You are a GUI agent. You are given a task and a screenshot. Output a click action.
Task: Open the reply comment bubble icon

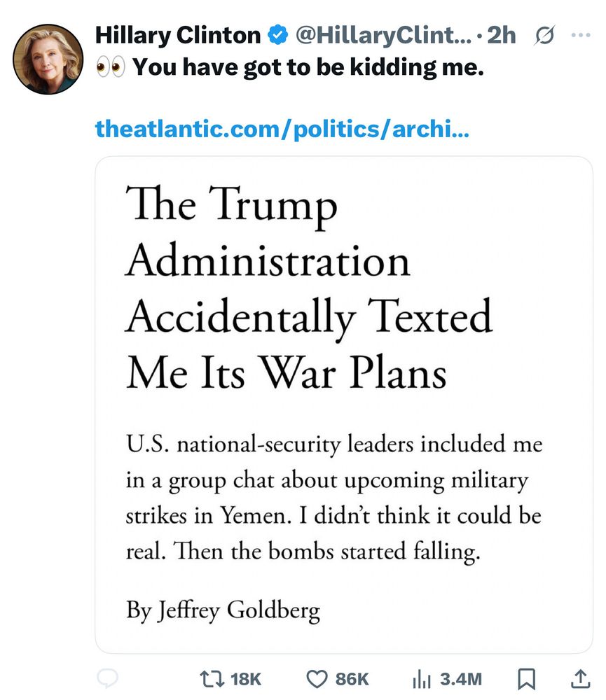coord(106,678)
